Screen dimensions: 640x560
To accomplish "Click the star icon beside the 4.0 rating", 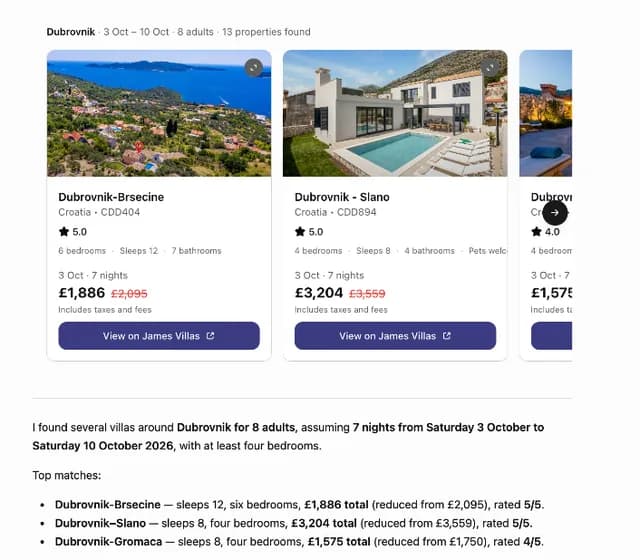I will tap(536, 232).
